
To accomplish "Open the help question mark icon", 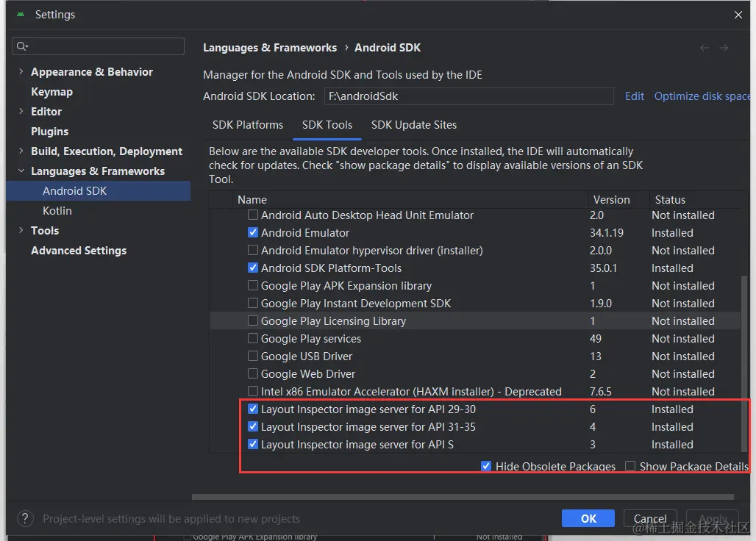I will click(25, 519).
